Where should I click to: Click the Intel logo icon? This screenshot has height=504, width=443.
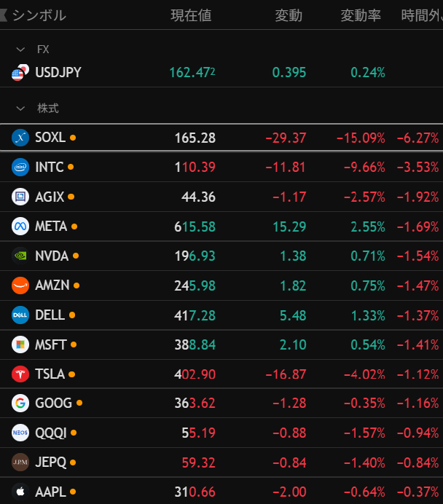[20, 167]
